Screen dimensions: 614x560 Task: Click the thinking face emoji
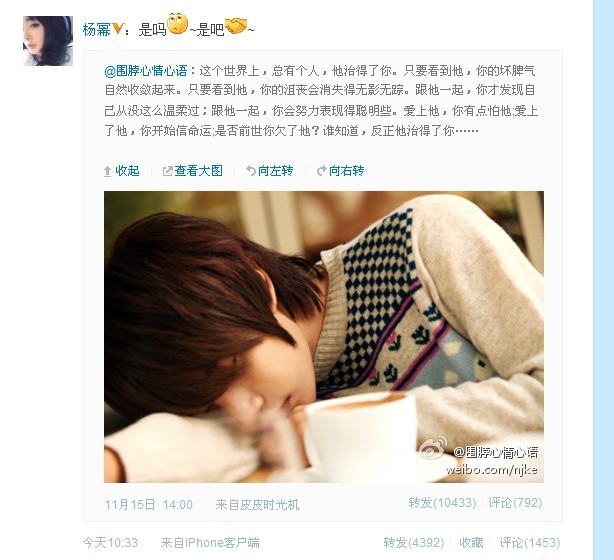[x=177, y=24]
